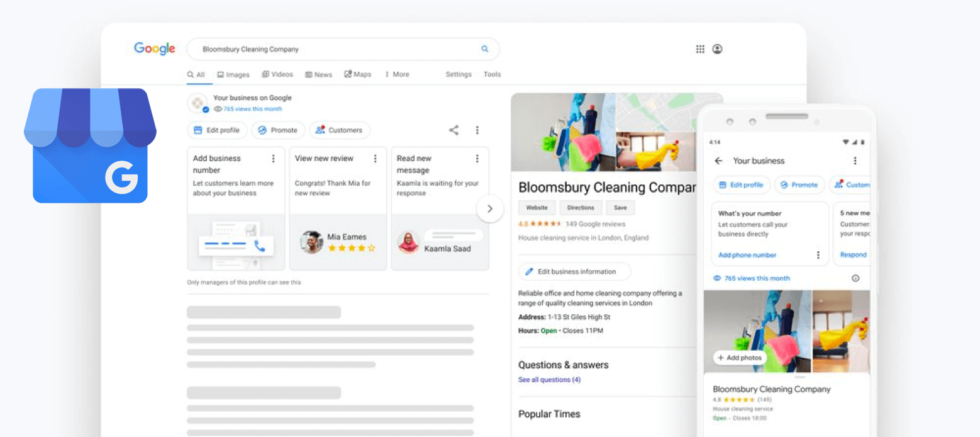Open options on Read new message card
Image resolution: width=980 pixels, height=437 pixels.
[477, 159]
